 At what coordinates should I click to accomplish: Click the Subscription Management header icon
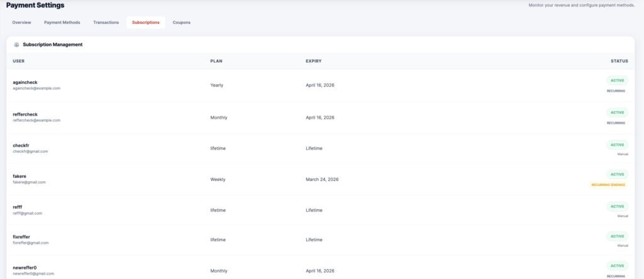click(x=16, y=45)
